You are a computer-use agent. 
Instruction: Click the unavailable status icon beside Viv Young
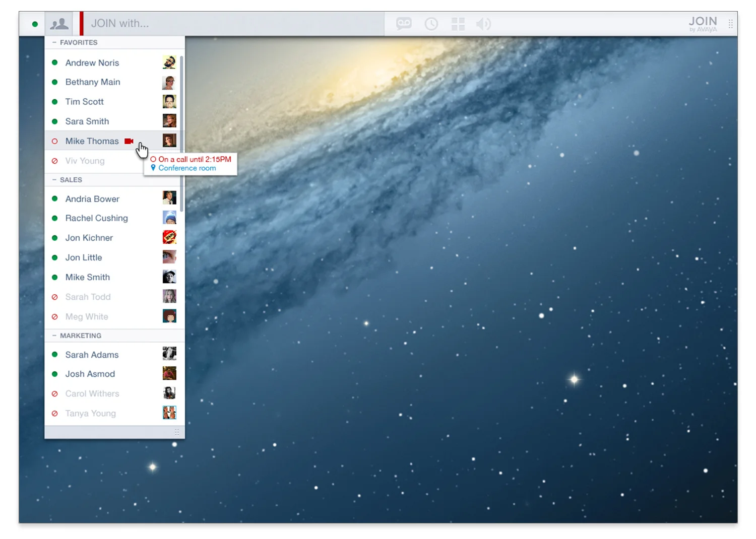[54, 161]
